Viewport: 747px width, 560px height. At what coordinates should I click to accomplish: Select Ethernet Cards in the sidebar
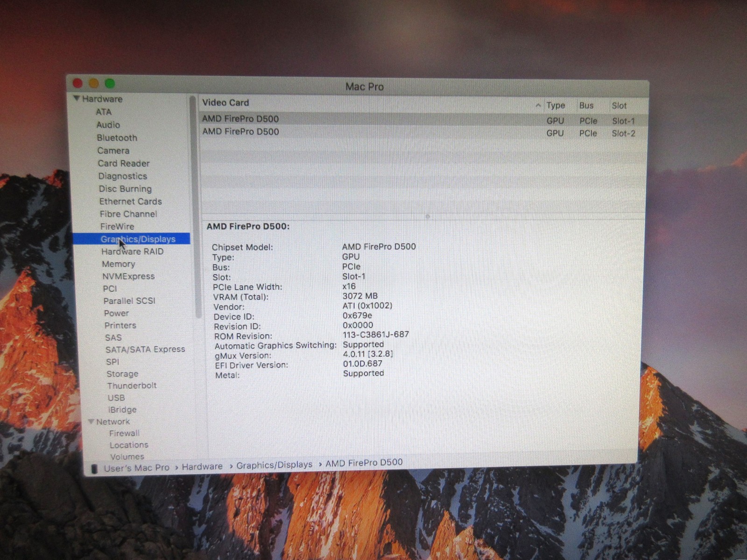pyautogui.click(x=130, y=201)
